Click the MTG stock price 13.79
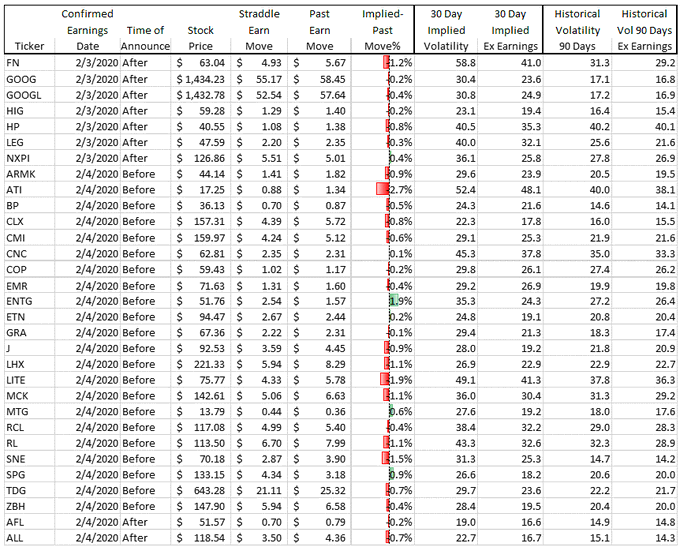This screenshot has width=680, height=547. point(201,412)
